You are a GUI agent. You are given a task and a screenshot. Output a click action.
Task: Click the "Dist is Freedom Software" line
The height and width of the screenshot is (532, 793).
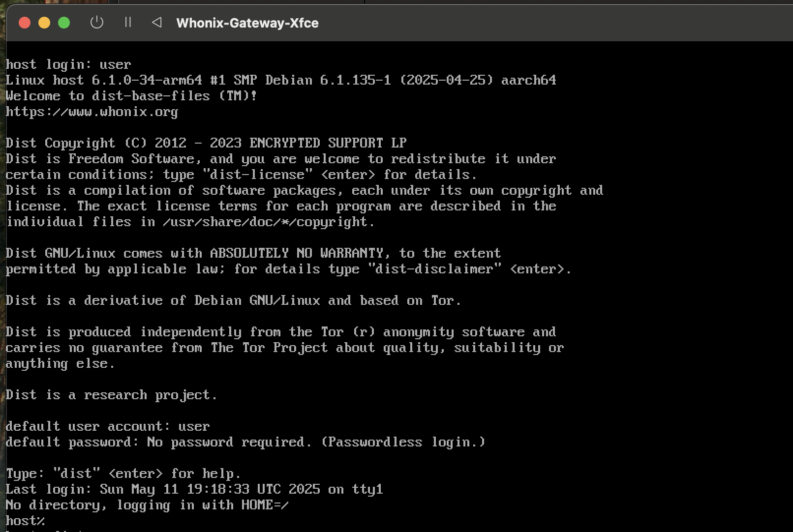(281, 159)
